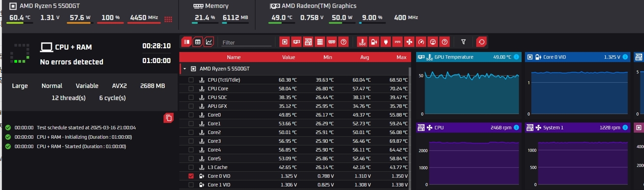Open the funnel filter options
Screen dimensions: 644x190
tap(463, 42)
